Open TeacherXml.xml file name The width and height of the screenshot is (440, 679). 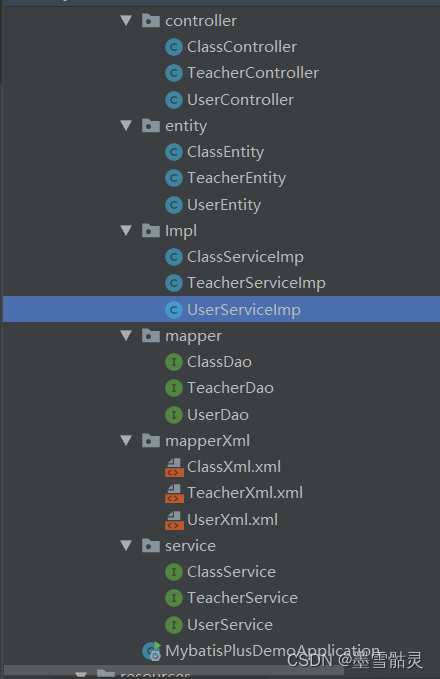(245, 493)
